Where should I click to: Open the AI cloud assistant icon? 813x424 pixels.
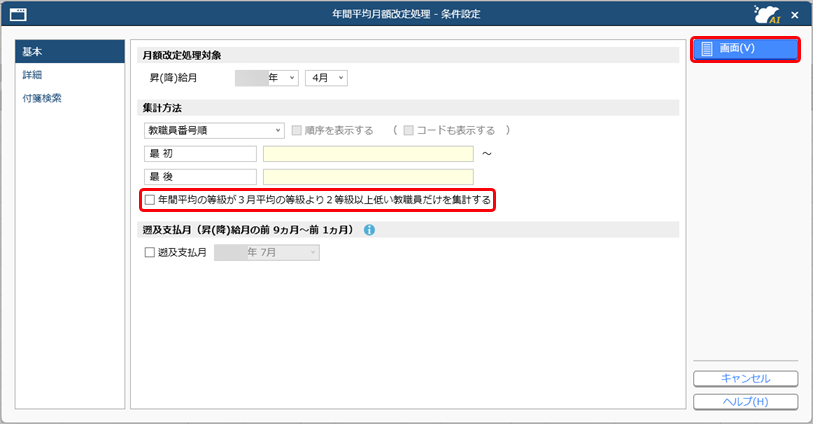coord(767,14)
